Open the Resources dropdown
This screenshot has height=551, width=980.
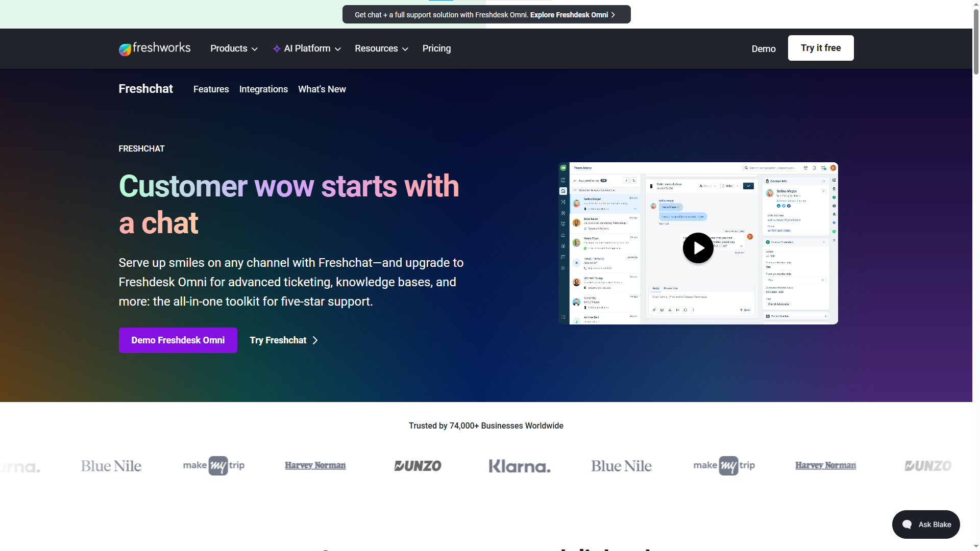click(381, 48)
